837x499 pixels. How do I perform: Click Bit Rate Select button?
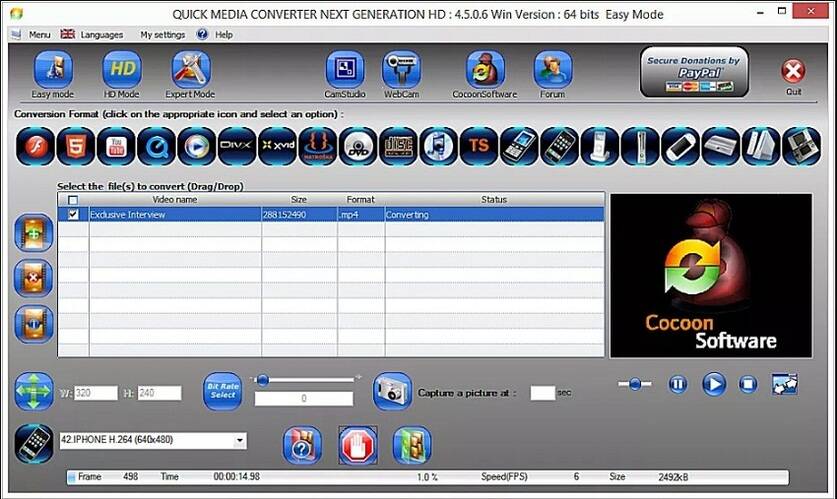pos(223,391)
